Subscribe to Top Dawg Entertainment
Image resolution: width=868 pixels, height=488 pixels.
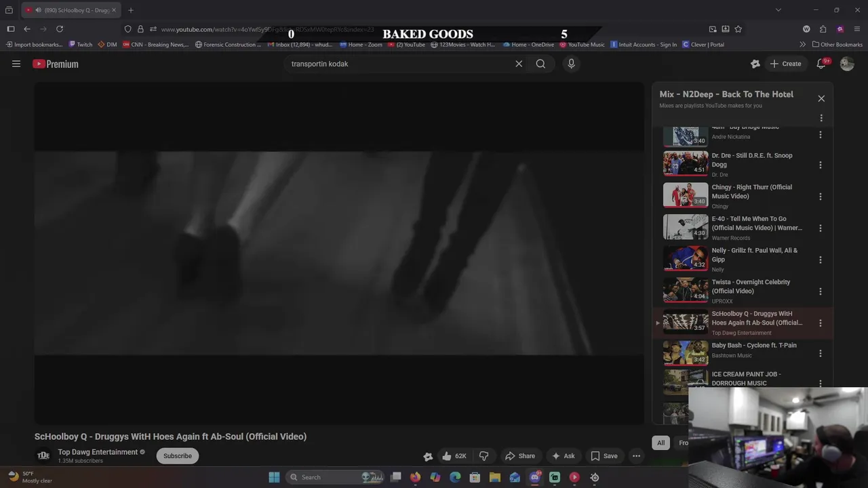tap(178, 455)
